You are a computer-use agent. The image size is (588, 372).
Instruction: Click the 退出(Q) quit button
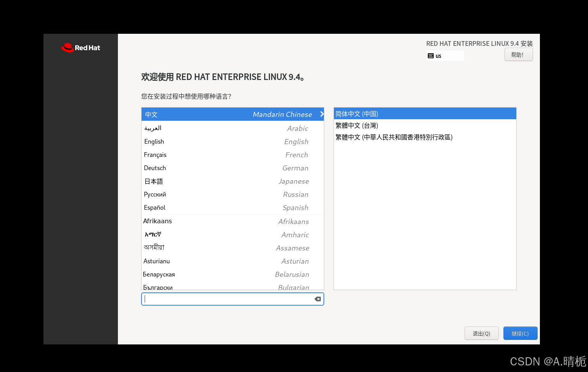click(x=481, y=333)
